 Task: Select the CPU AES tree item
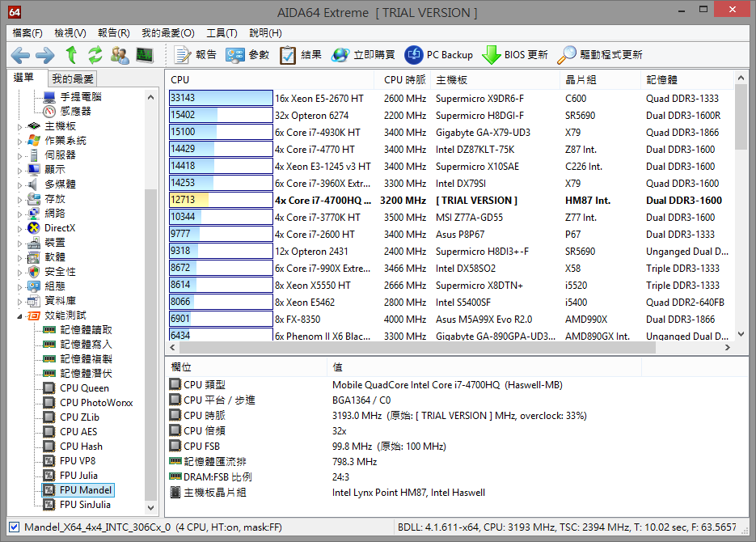78,432
